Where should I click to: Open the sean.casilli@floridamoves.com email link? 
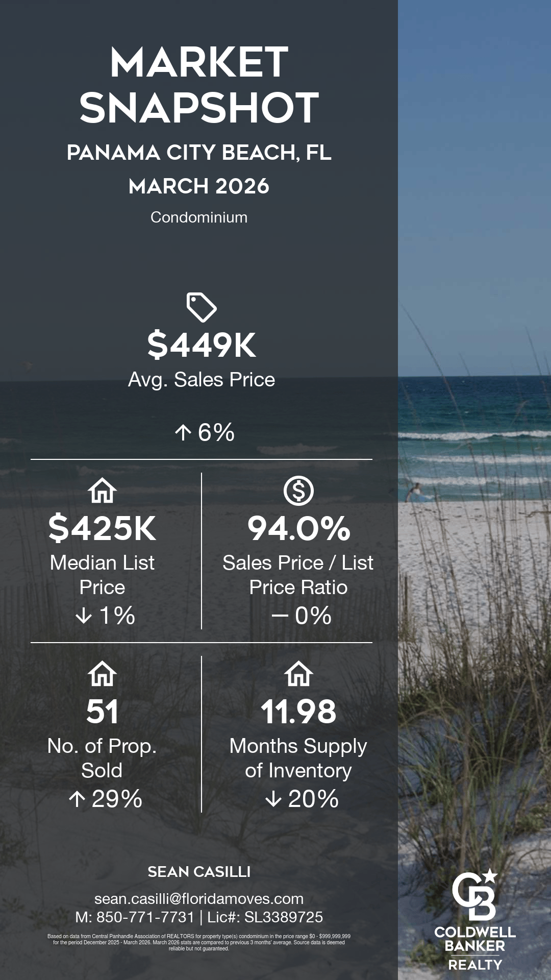point(199,898)
